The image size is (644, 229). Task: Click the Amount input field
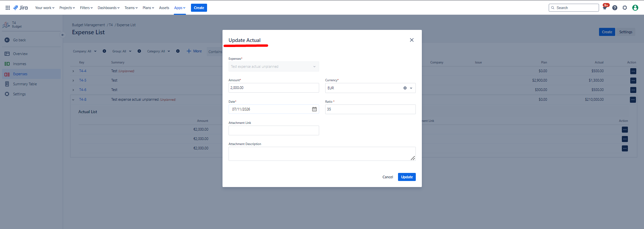(274, 88)
